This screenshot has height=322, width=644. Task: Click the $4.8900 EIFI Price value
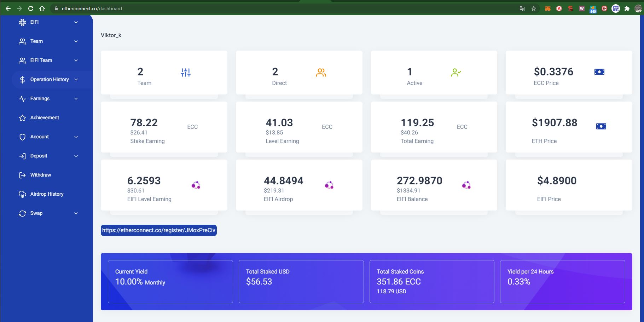[557, 181]
